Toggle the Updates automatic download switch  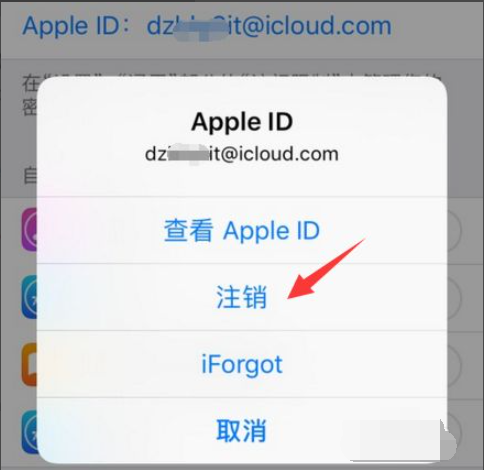[454, 432]
